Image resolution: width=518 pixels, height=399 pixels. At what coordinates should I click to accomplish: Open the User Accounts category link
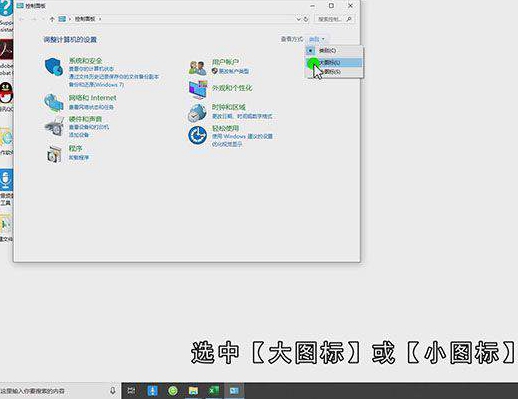[x=226, y=62]
